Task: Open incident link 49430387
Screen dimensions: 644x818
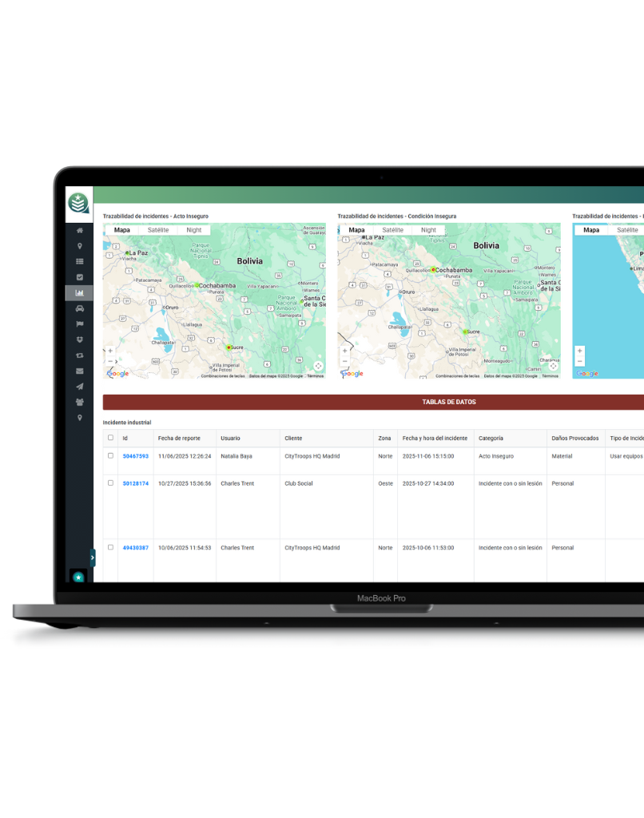Action: [136, 548]
